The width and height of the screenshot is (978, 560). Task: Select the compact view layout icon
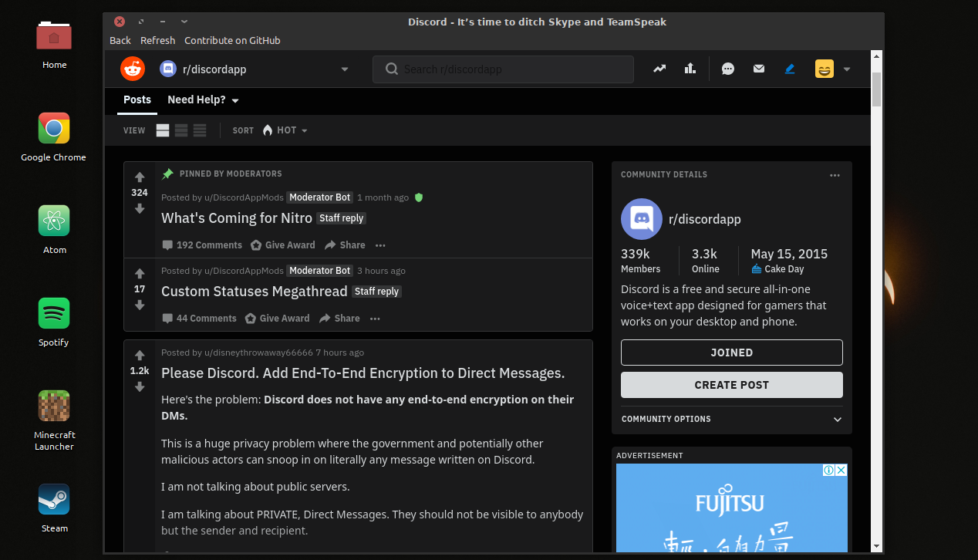(200, 130)
